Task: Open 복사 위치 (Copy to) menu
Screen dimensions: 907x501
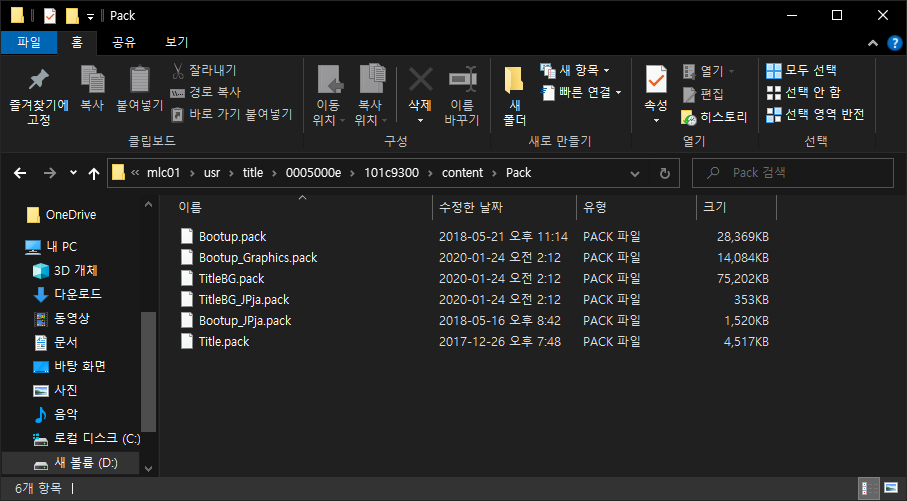Action: point(371,95)
